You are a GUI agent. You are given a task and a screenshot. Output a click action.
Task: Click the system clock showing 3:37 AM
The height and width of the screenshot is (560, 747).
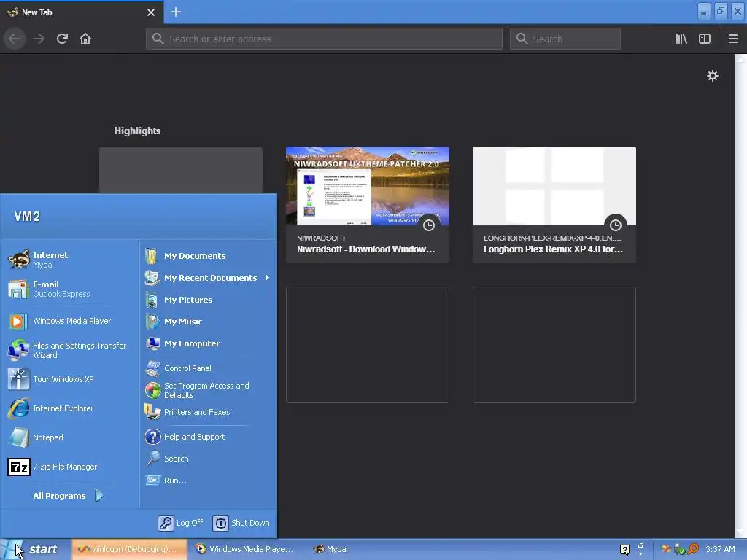[720, 549]
